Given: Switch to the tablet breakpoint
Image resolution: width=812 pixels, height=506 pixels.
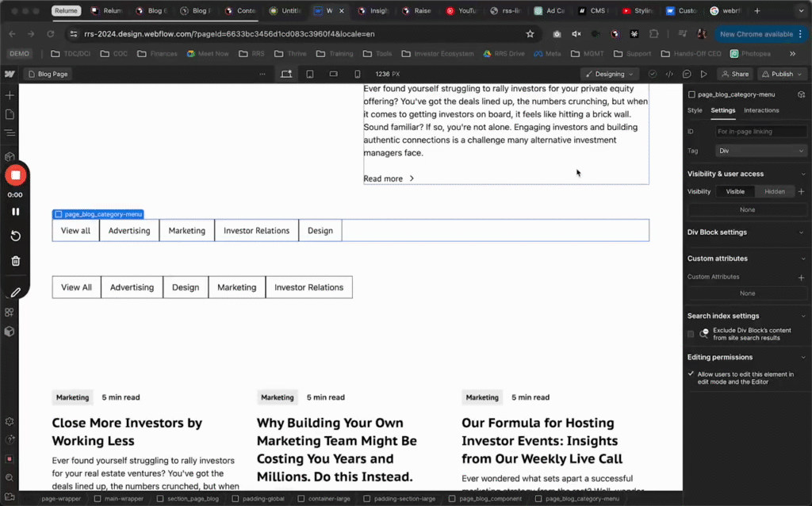Looking at the screenshot, I should [310, 74].
